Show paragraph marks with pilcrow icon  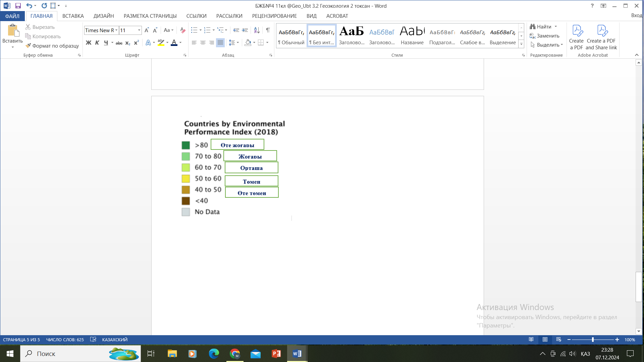pos(268,30)
